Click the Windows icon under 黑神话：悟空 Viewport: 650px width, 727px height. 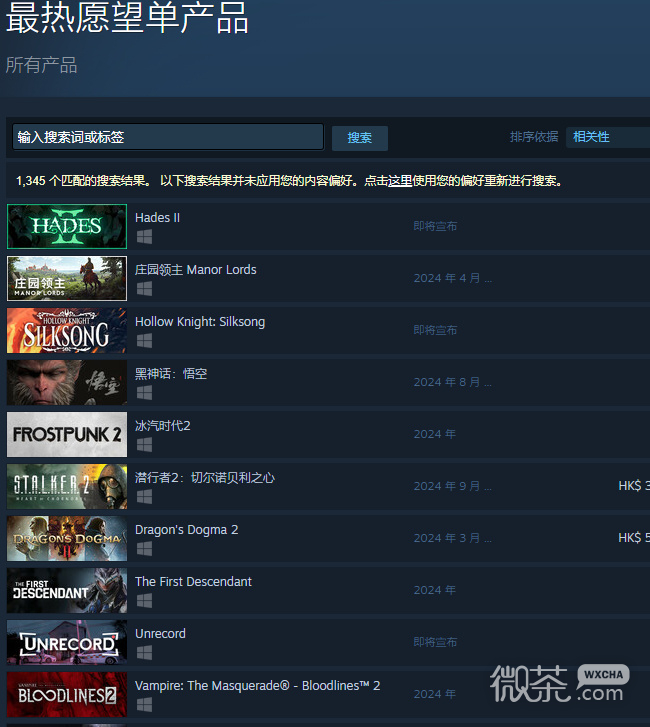[144, 393]
